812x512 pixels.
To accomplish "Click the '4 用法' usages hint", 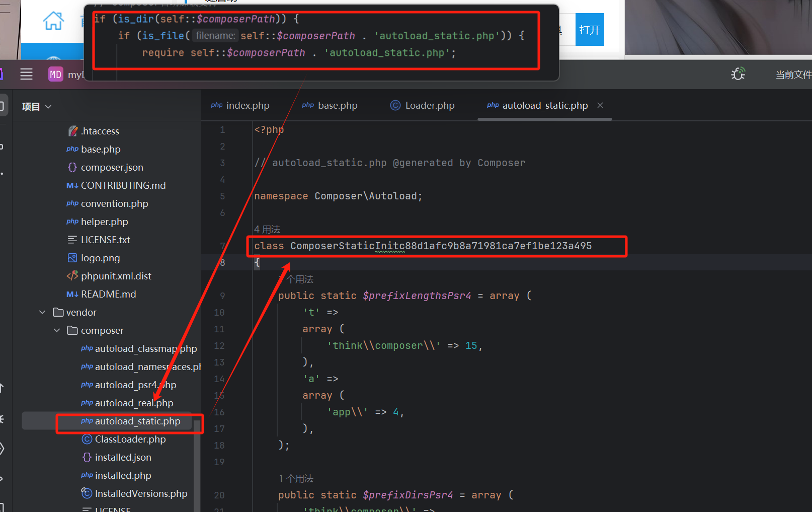I will [267, 230].
